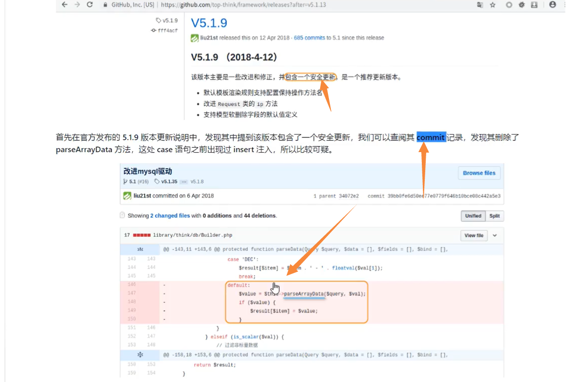
Task: Click the branch icon beside 5.1
Action: click(x=125, y=181)
